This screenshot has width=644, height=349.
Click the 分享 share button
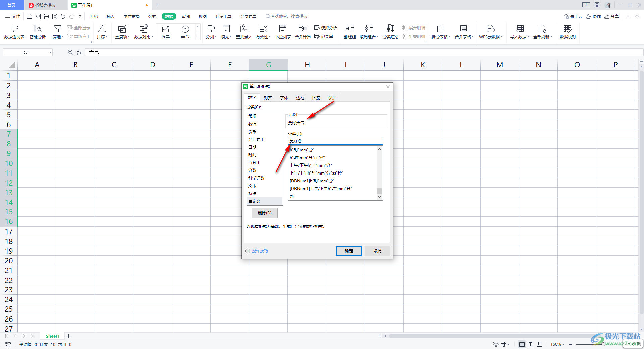click(x=612, y=16)
